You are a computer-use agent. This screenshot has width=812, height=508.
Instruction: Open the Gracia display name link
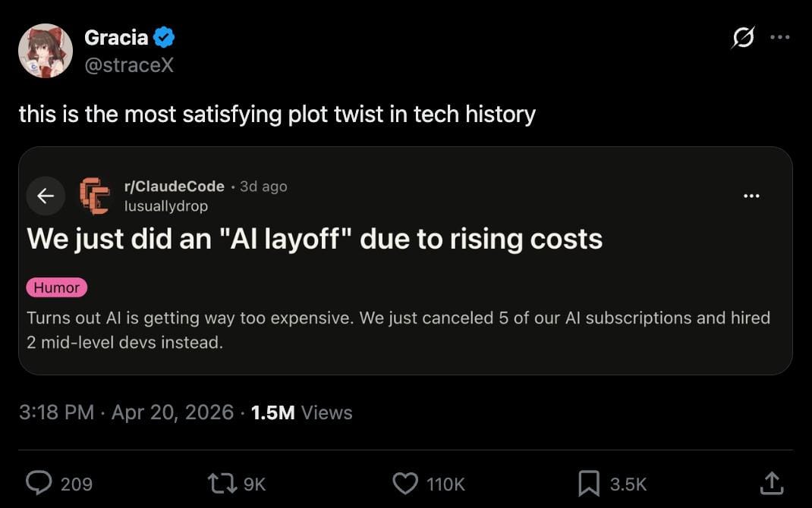pos(116,37)
